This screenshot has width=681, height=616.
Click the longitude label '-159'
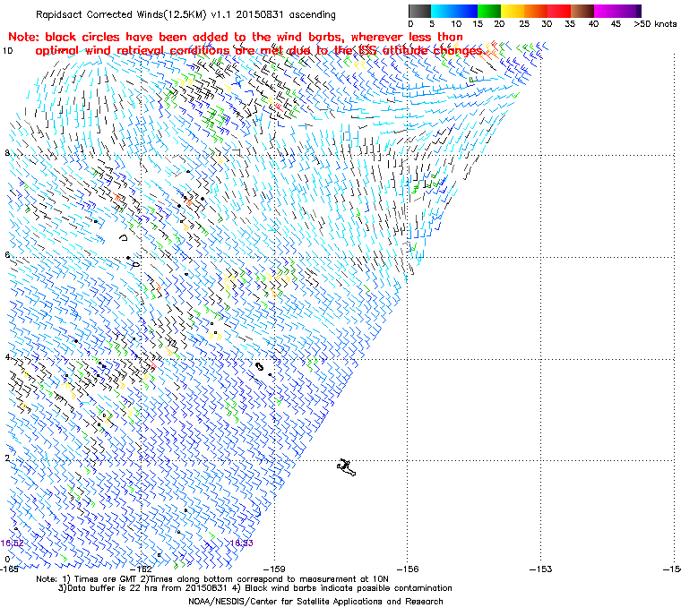(275, 569)
